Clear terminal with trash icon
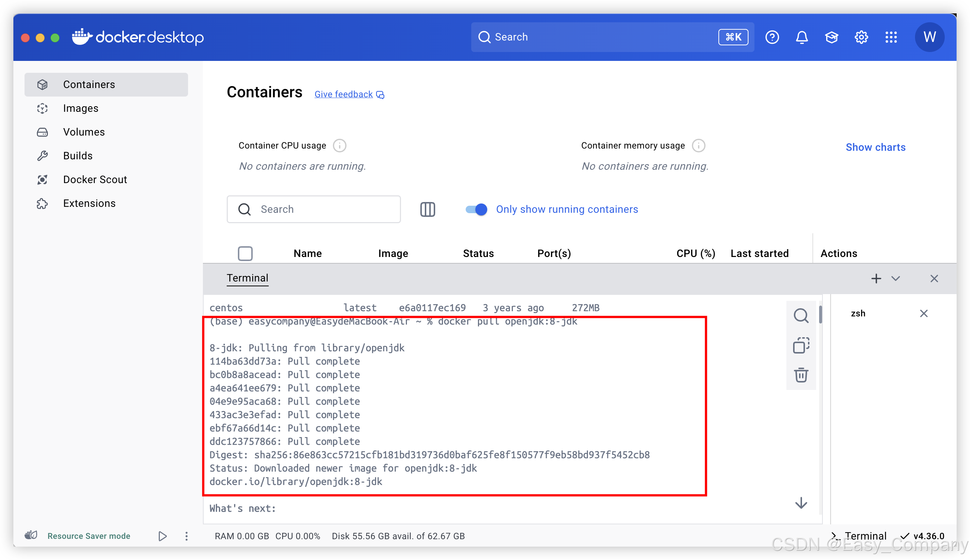Viewport: 970px width, 560px height. pyautogui.click(x=801, y=375)
